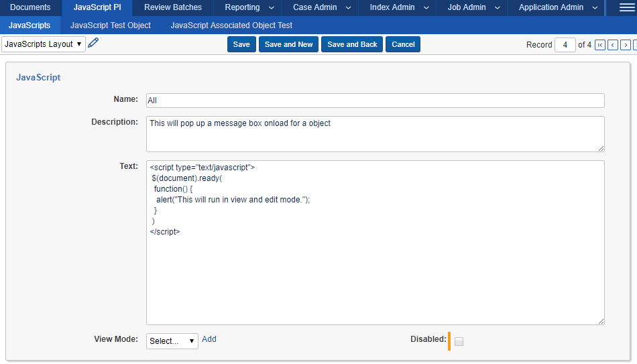Click the Record number field
Viewport: 637px width, 364px height.
coord(565,45)
